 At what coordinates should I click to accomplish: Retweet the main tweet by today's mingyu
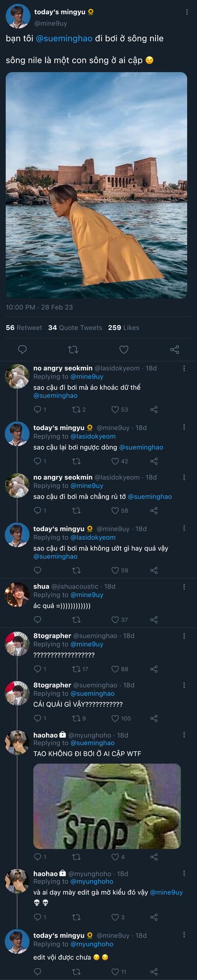click(x=73, y=350)
